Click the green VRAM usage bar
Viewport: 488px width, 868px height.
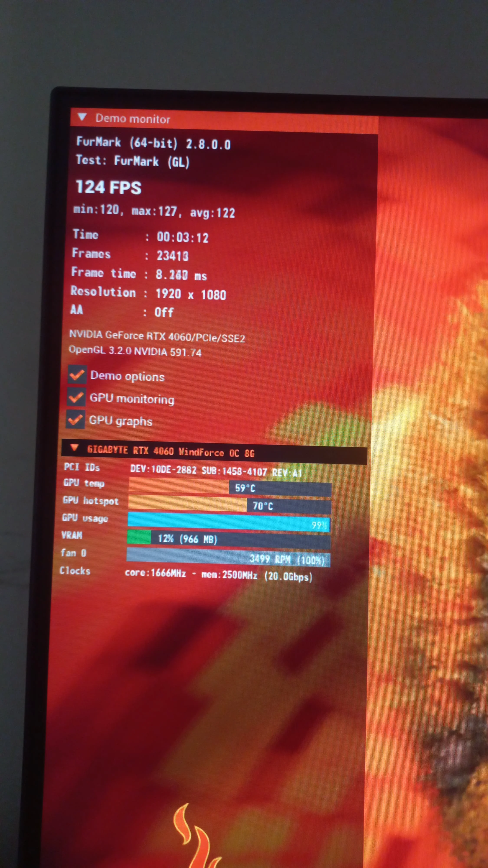(x=139, y=538)
